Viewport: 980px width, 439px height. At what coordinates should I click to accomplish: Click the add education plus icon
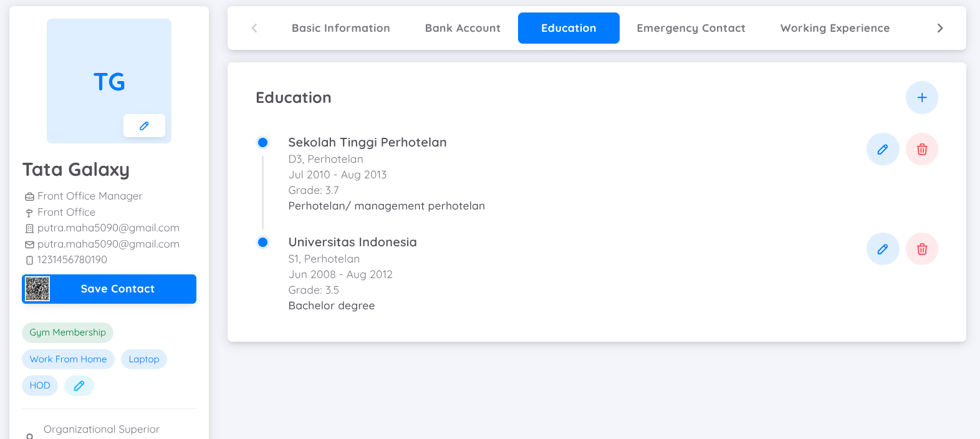tap(921, 97)
